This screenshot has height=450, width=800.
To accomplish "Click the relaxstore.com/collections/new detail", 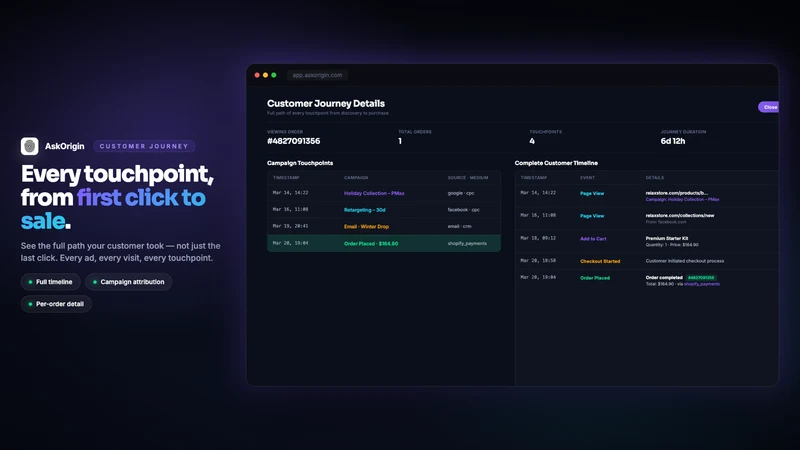I will (680, 215).
